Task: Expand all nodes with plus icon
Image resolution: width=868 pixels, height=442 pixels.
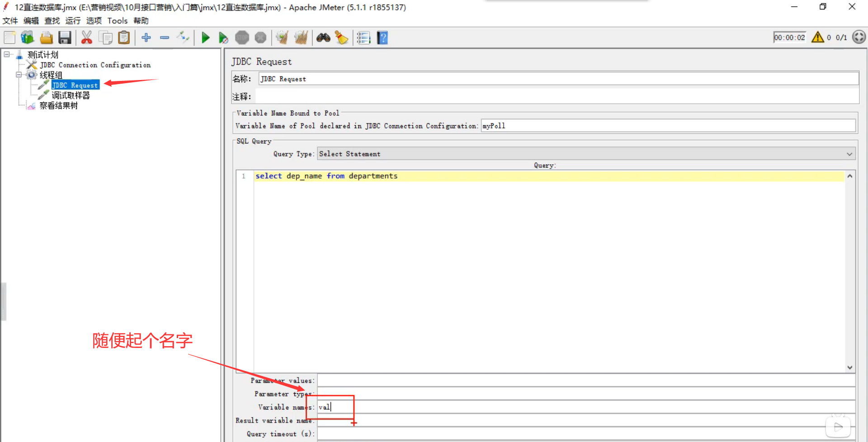Action: pyautogui.click(x=146, y=38)
